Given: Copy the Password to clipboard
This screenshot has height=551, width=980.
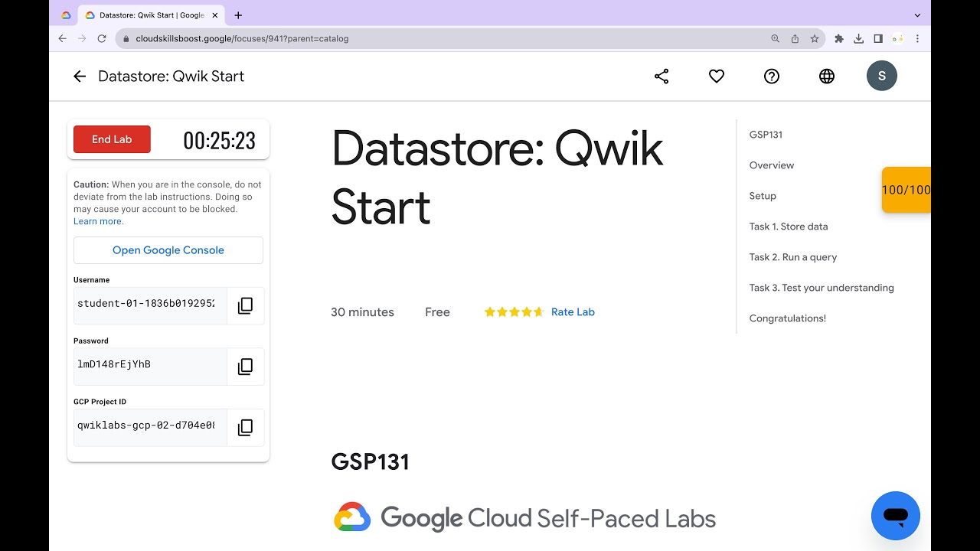Looking at the screenshot, I should (x=245, y=367).
